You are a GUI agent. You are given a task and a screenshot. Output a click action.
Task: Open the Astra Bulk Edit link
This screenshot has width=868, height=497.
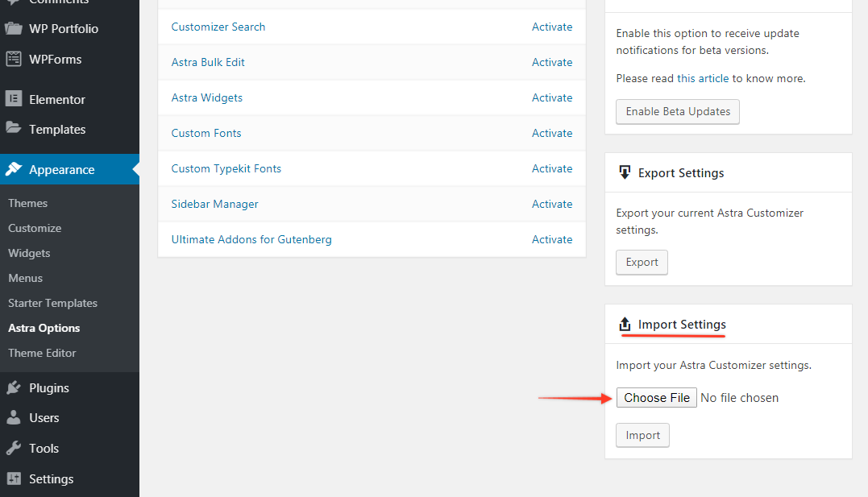208,62
